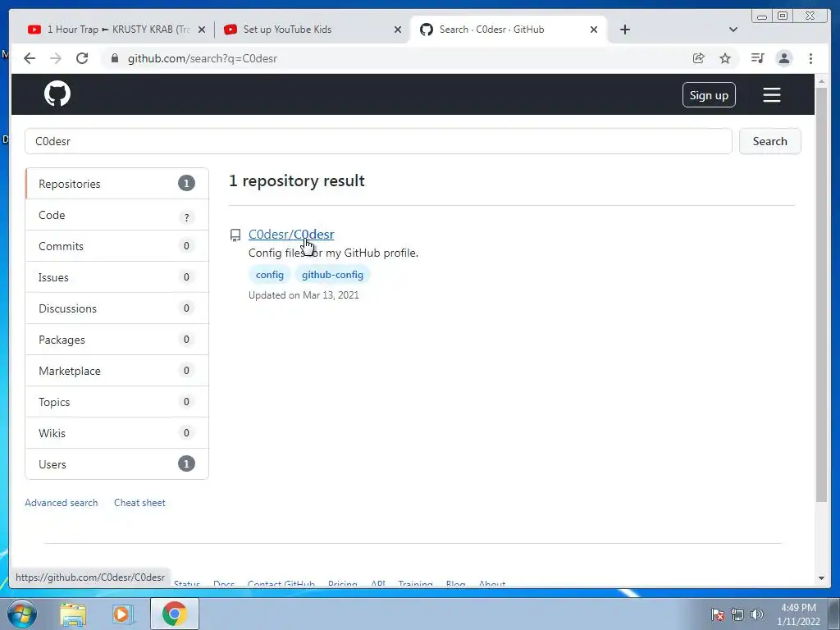Select the Topics filter
This screenshot has width=840, height=630.
coord(116,402)
